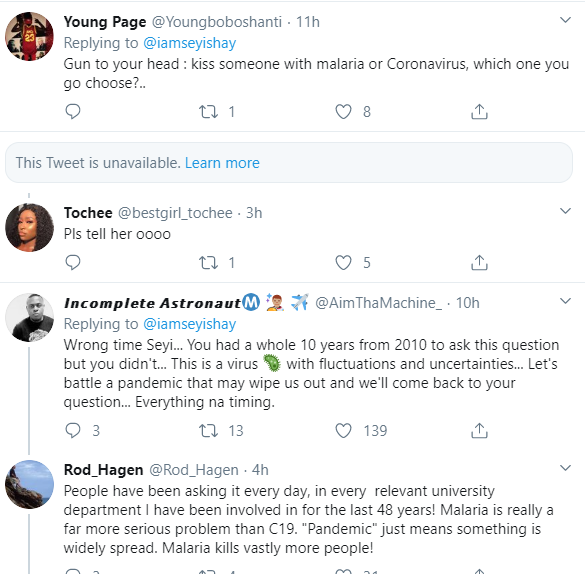The width and height of the screenshot is (585, 574).
Task: Reply to Young Page's tweet
Action: [x=73, y=112]
